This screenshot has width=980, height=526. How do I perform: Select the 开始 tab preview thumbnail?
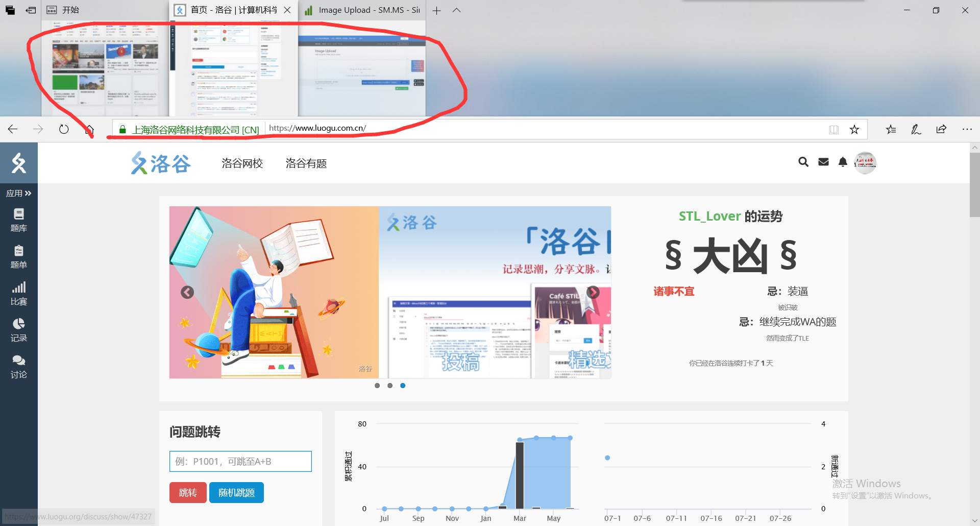105,69
